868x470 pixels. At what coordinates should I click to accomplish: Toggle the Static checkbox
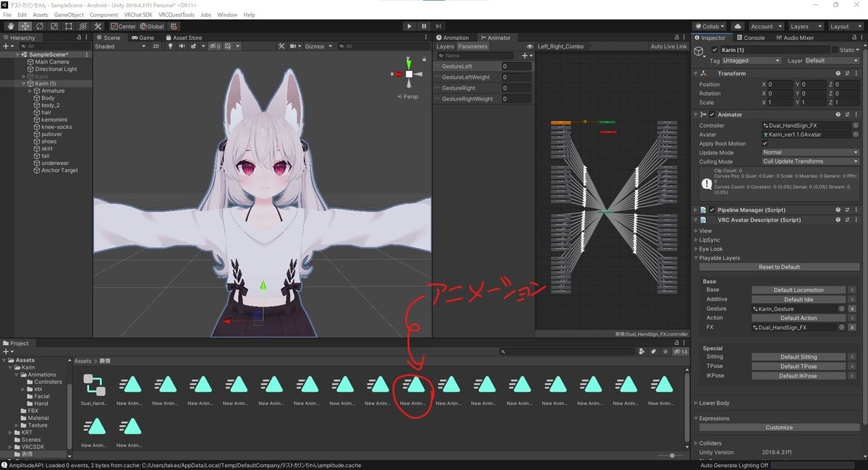point(836,50)
